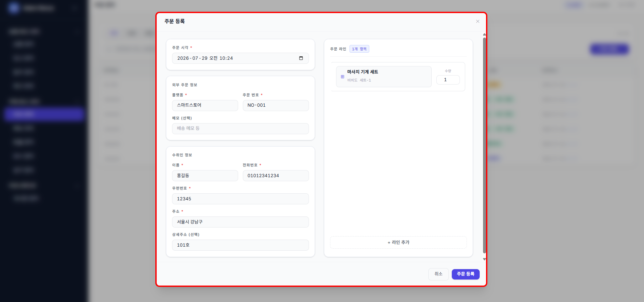Click the 주문 라인 heading text
The width and height of the screenshot is (644, 302).
338,49
